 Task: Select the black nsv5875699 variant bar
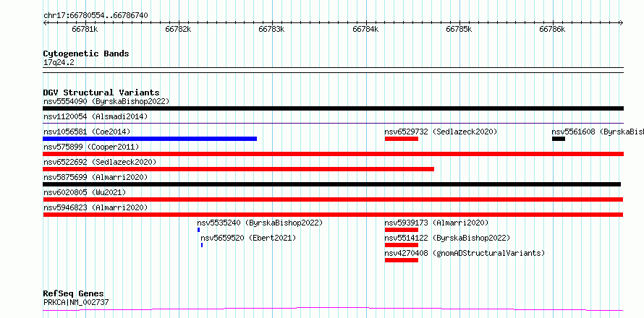[332, 184]
